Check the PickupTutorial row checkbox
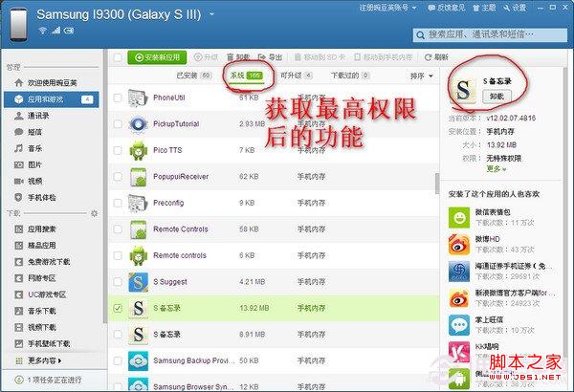This screenshot has width=574, height=392. (118, 123)
